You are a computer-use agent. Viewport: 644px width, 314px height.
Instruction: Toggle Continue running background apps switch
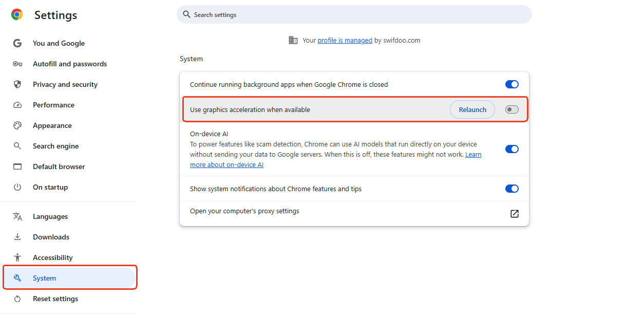click(512, 84)
